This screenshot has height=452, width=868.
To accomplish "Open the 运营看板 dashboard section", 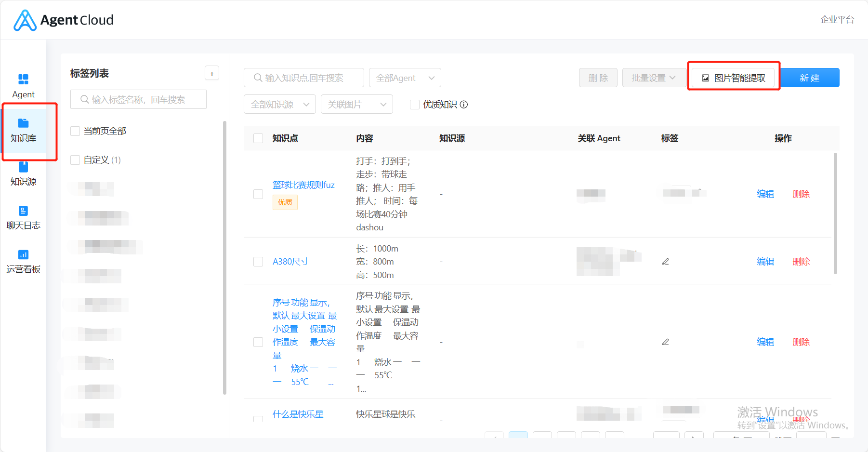I will 23,262.
